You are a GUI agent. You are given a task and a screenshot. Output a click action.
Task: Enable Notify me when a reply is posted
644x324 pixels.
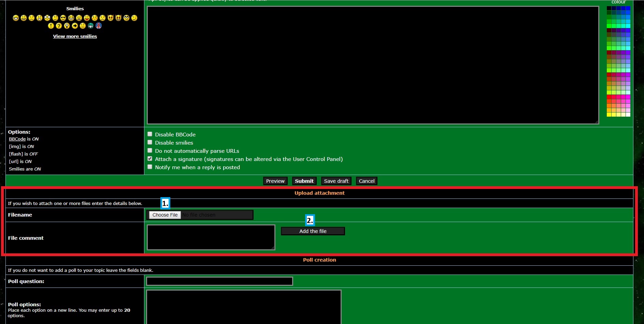point(150,167)
